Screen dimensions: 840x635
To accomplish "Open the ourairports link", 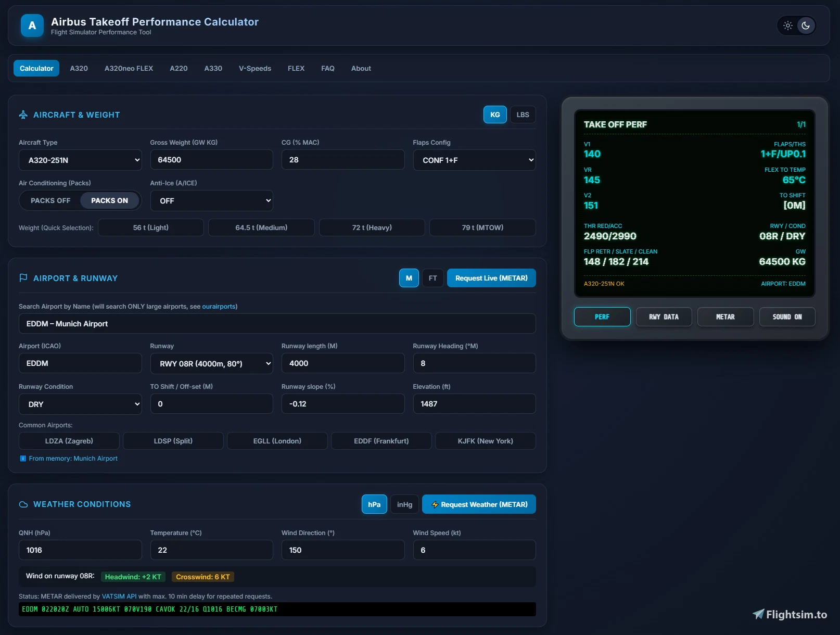I will point(219,307).
